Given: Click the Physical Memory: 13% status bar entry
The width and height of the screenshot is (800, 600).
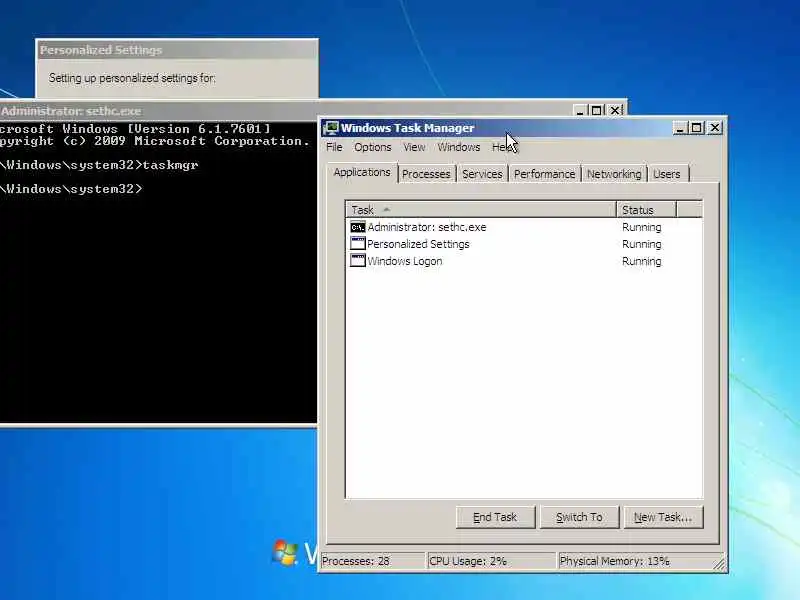Looking at the screenshot, I should coord(636,561).
